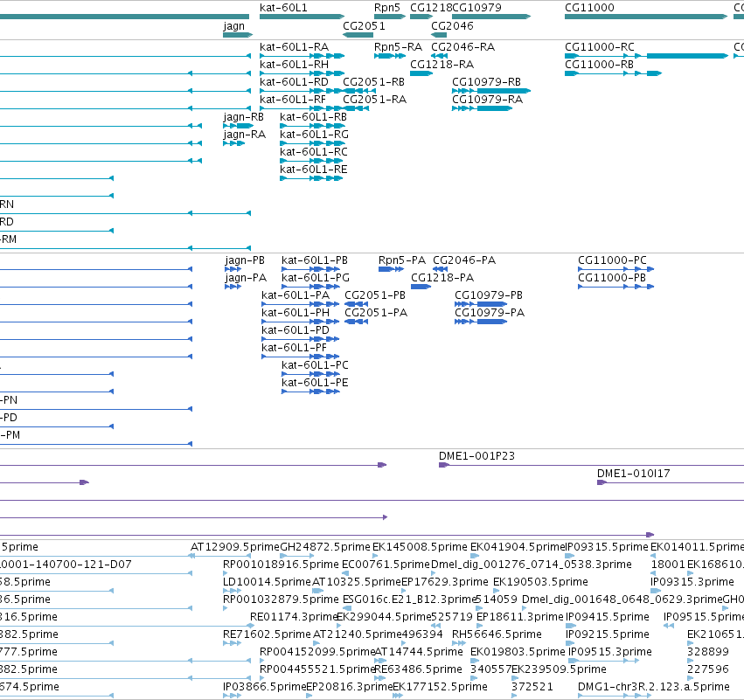This screenshot has width=744, height=700.
Task: Select transcript CG10979-RB
Action: (x=486, y=82)
